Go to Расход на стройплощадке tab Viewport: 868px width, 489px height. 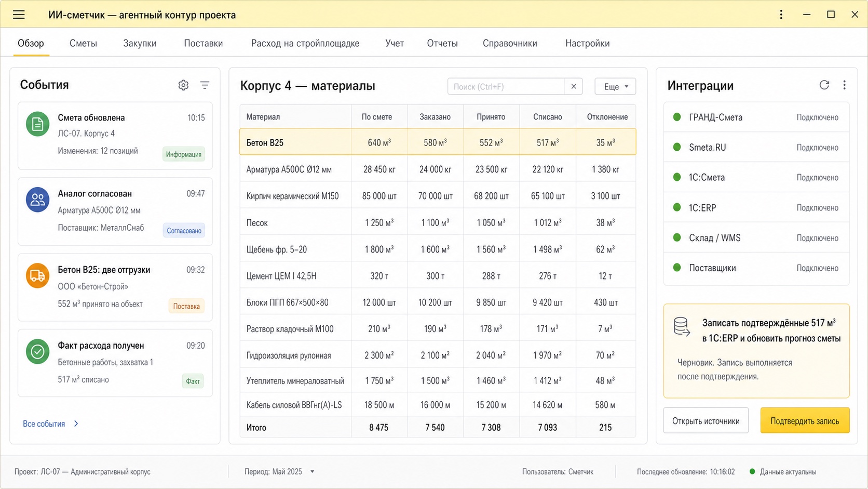coord(305,43)
